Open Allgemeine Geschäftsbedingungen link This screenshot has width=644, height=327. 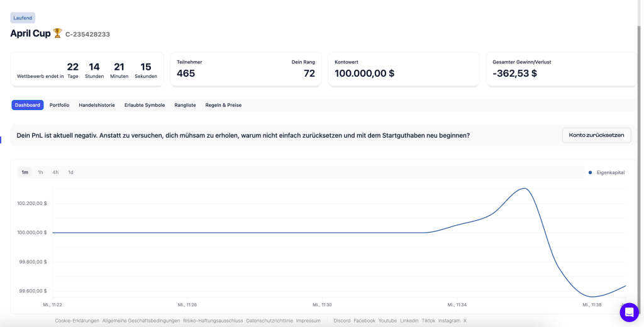[x=141, y=321]
